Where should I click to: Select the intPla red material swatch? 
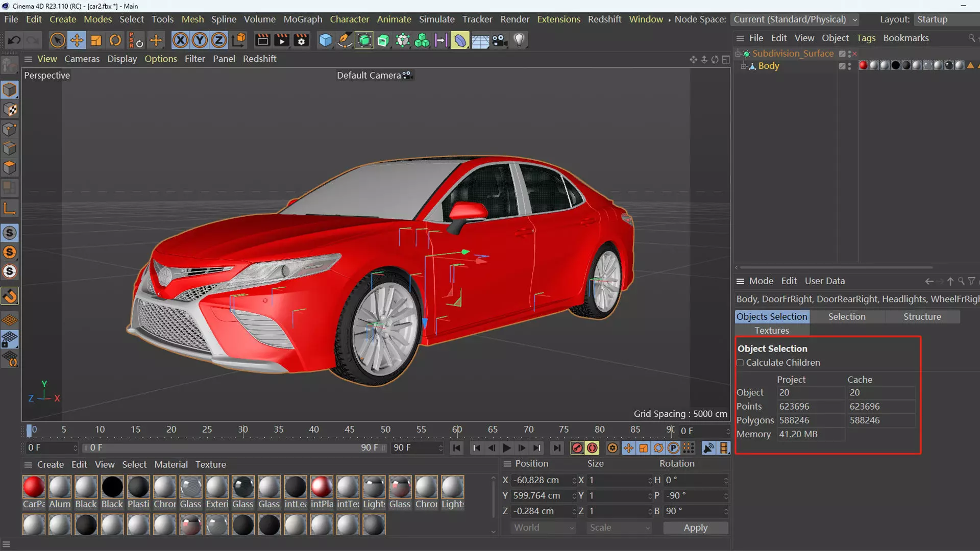[x=322, y=487]
